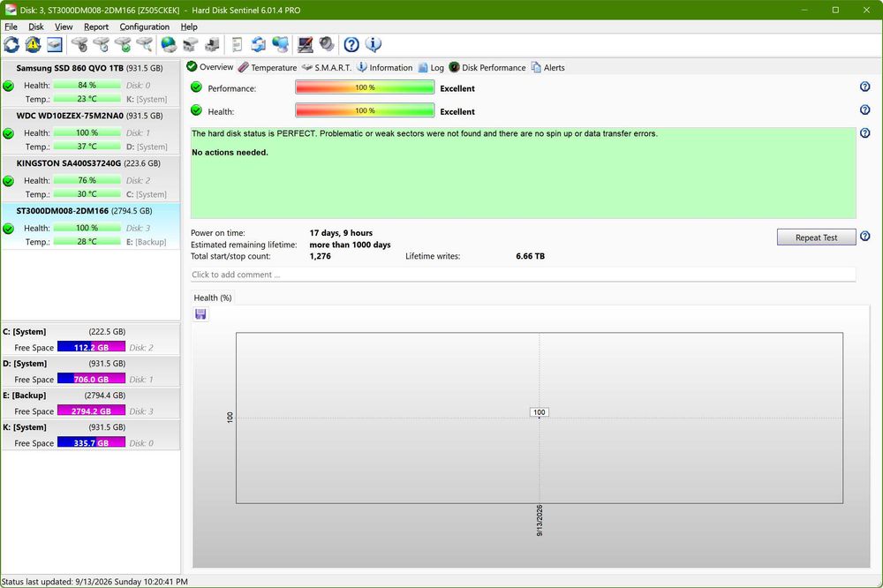Screen dimensions: 883x588
Task: Click the disk with green checkmark icon
Action: pyautogui.click(x=123, y=44)
